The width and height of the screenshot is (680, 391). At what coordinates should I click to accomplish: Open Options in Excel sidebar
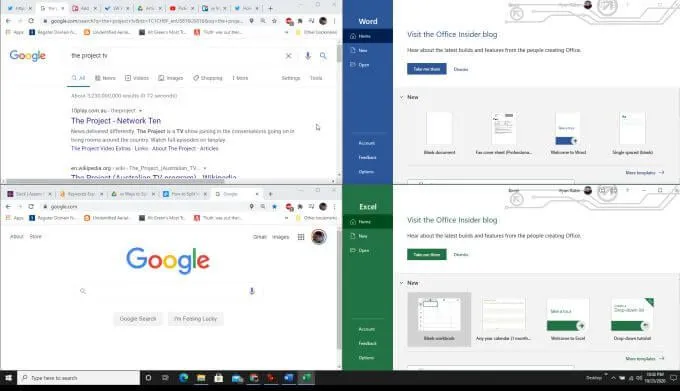point(367,358)
